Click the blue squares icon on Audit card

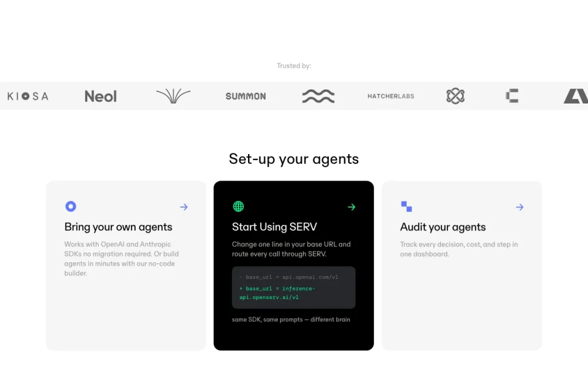click(x=407, y=206)
